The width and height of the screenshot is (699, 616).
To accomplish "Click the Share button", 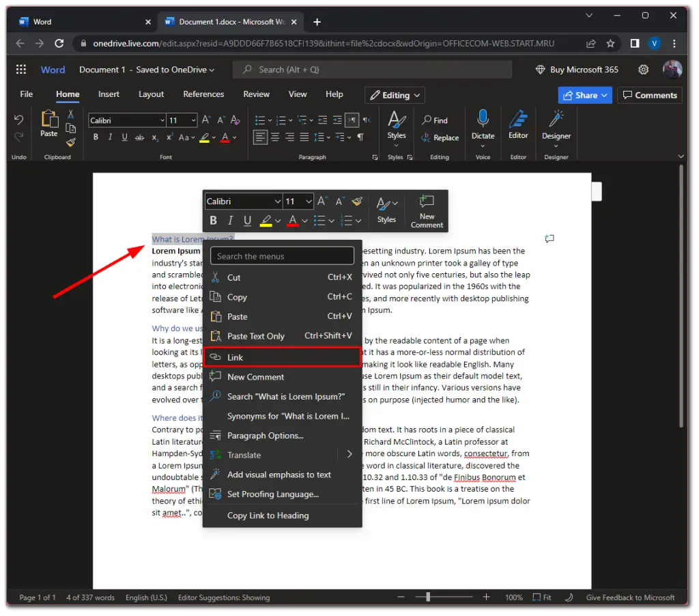I will click(584, 95).
